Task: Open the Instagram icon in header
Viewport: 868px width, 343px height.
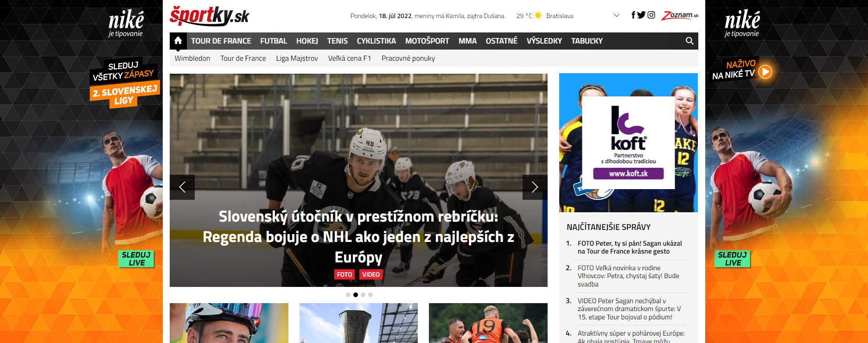Action: pyautogui.click(x=651, y=15)
